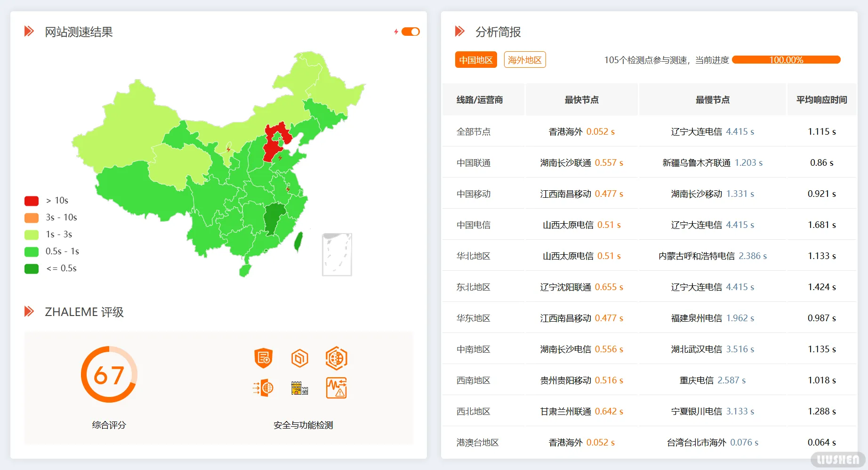This screenshot has width=868, height=470.
Task: Click the 67 overall score ring
Action: pos(109,375)
